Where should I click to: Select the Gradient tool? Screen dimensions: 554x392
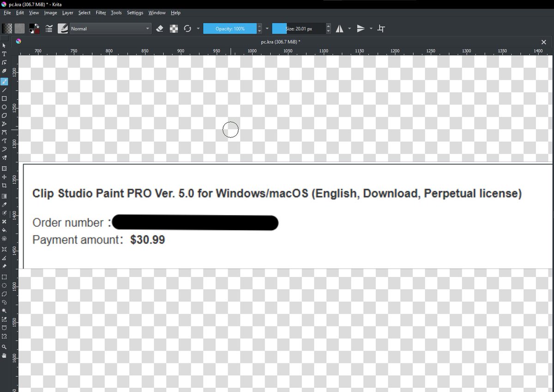(4, 196)
